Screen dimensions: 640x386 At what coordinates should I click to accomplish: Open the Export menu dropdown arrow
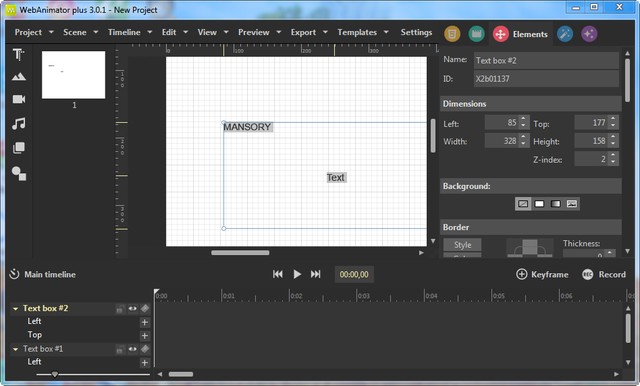pos(325,32)
